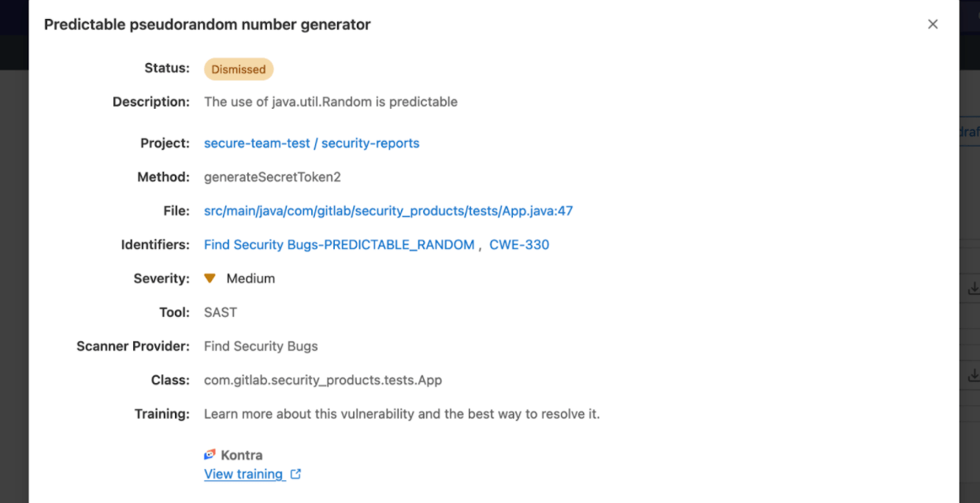The width and height of the screenshot is (980, 503).
Task: Open App.java at line 47
Action: pyautogui.click(x=388, y=211)
